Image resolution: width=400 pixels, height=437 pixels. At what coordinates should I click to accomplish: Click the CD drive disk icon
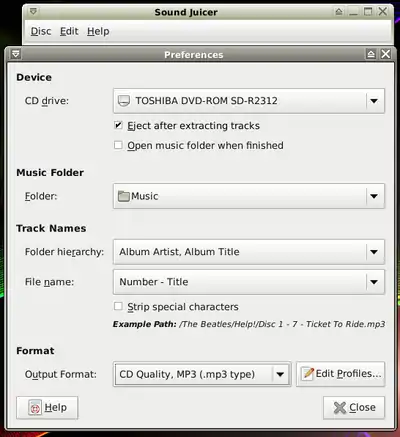point(124,101)
